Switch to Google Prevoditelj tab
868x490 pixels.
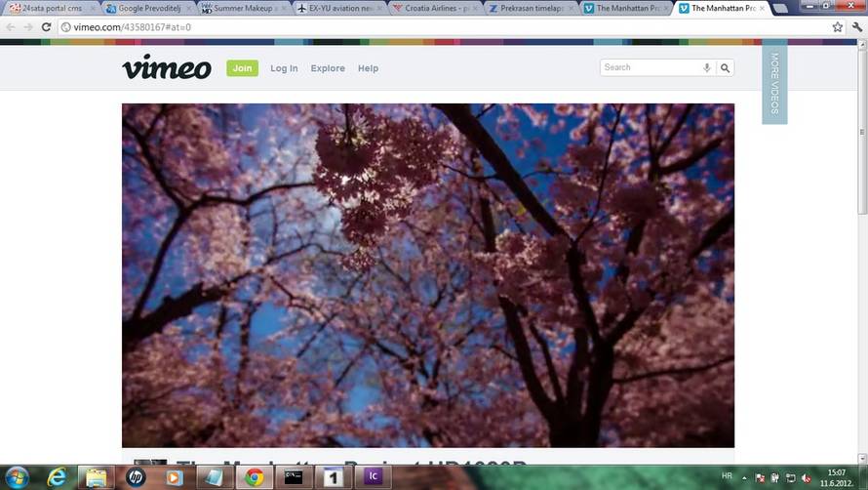(146, 9)
